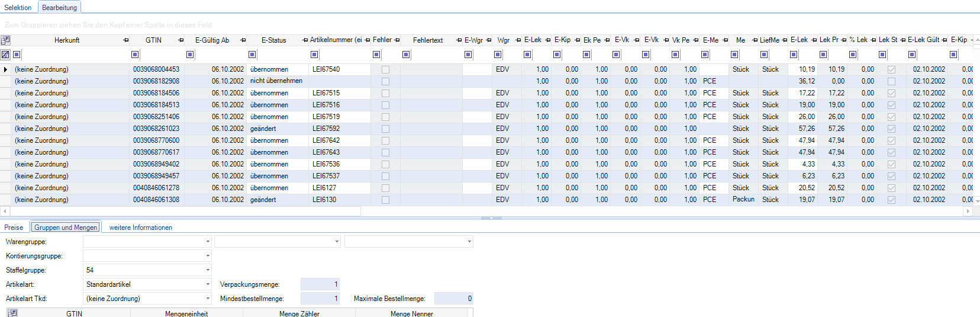The height and width of the screenshot is (317, 980).
Task: Click the filter operator icon under E-Status
Action: pos(252,55)
